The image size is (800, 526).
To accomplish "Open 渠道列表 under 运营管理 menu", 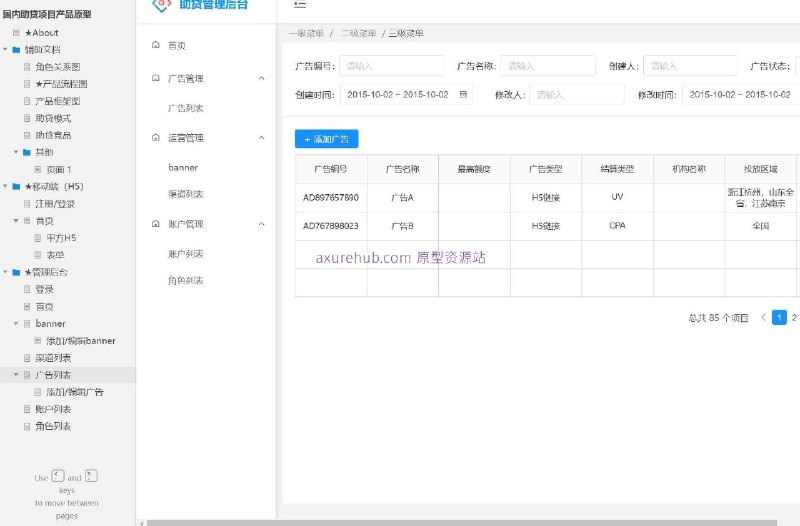I will point(186,194).
